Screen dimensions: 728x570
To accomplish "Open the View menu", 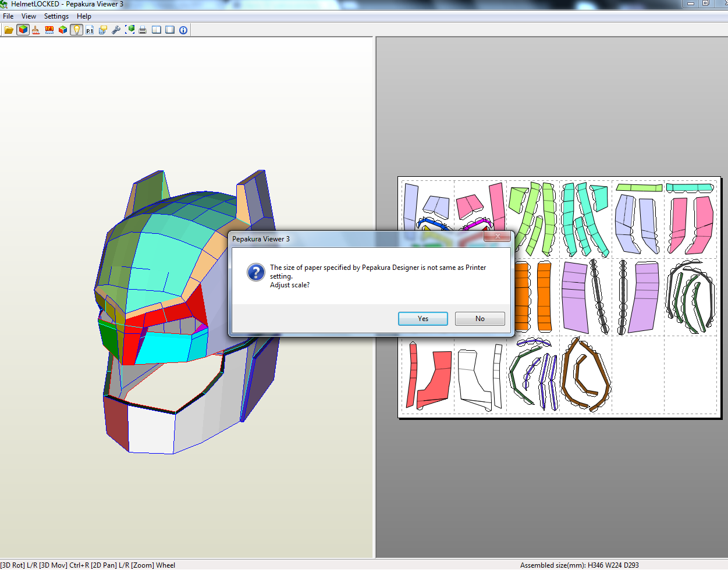I will [x=29, y=16].
